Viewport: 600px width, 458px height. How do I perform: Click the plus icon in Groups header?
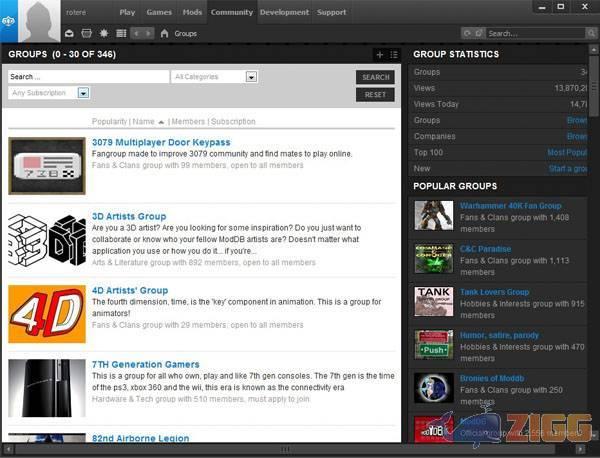pos(379,54)
